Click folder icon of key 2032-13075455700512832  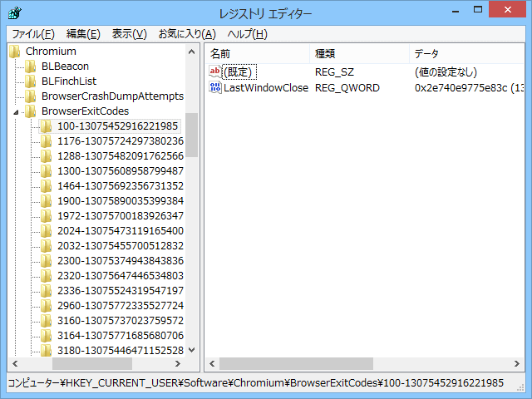[x=47, y=246]
